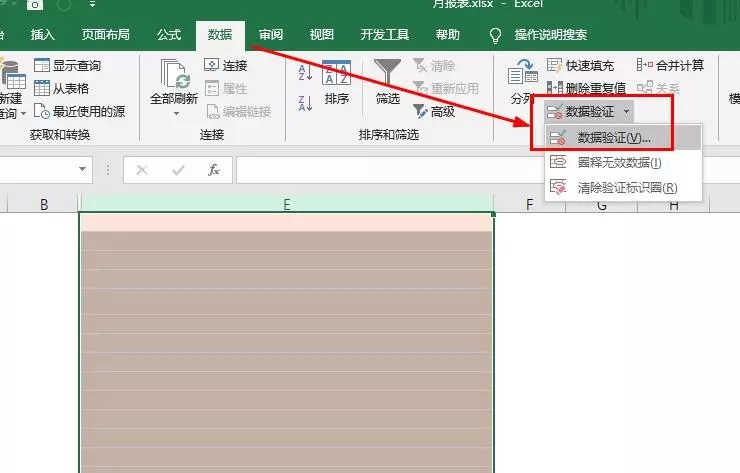Click the 关系 relationships button
This screenshot has width=740, height=473.
pos(658,88)
